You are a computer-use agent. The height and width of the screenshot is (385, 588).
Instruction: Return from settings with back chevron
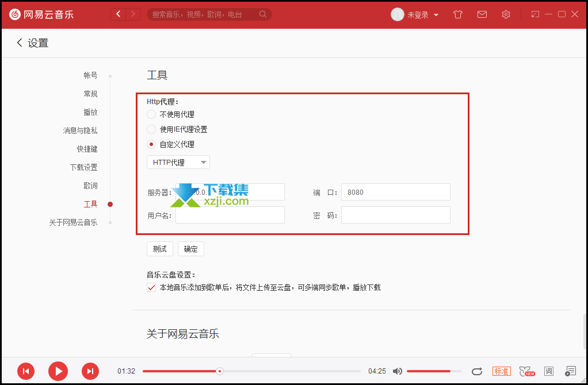point(20,43)
